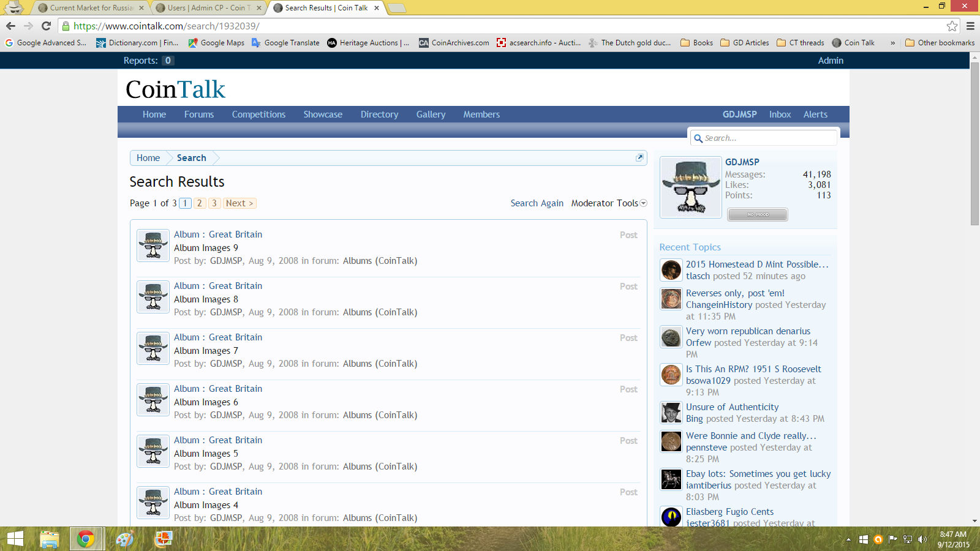Open the Paint taskbar icon

(124, 539)
